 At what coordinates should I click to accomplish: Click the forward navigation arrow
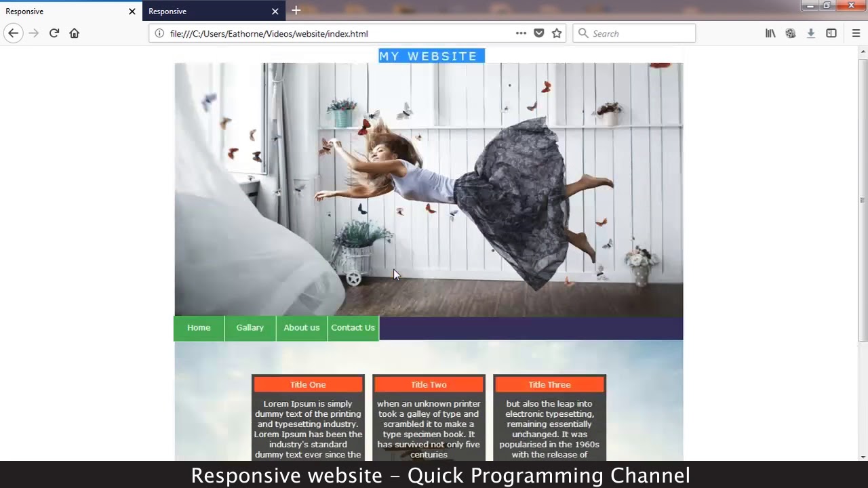click(34, 33)
